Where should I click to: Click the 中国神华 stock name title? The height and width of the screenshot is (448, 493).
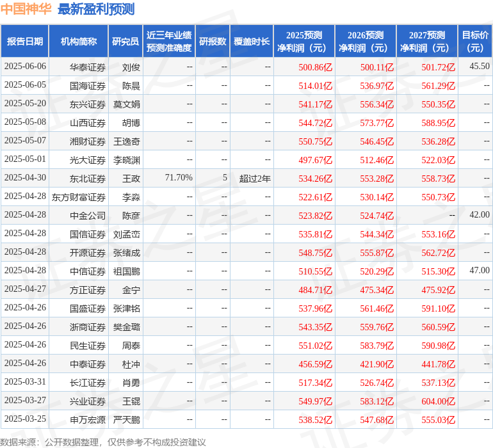(26, 9)
